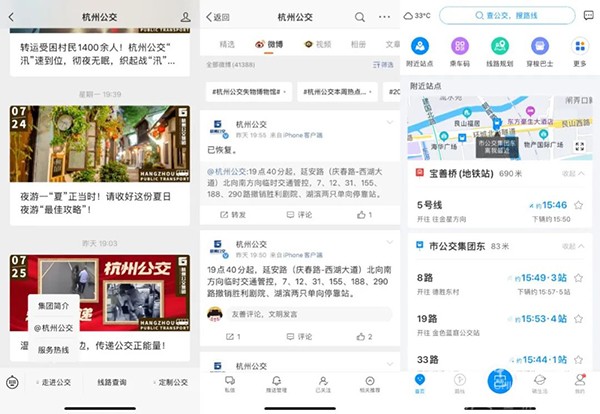600x414 pixels.
Task: Open the profile icon in the left screen header
Action: click(x=185, y=17)
